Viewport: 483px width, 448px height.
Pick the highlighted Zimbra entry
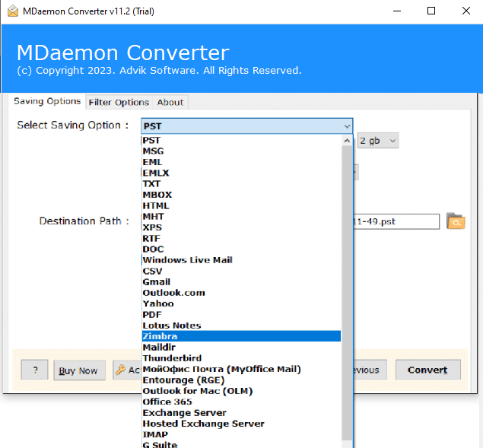pyautogui.click(x=242, y=336)
